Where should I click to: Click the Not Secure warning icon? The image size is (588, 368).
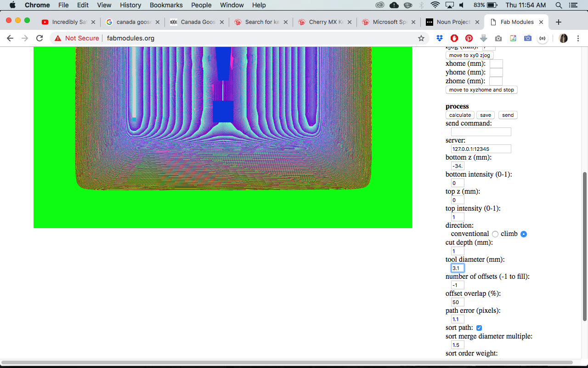point(58,38)
